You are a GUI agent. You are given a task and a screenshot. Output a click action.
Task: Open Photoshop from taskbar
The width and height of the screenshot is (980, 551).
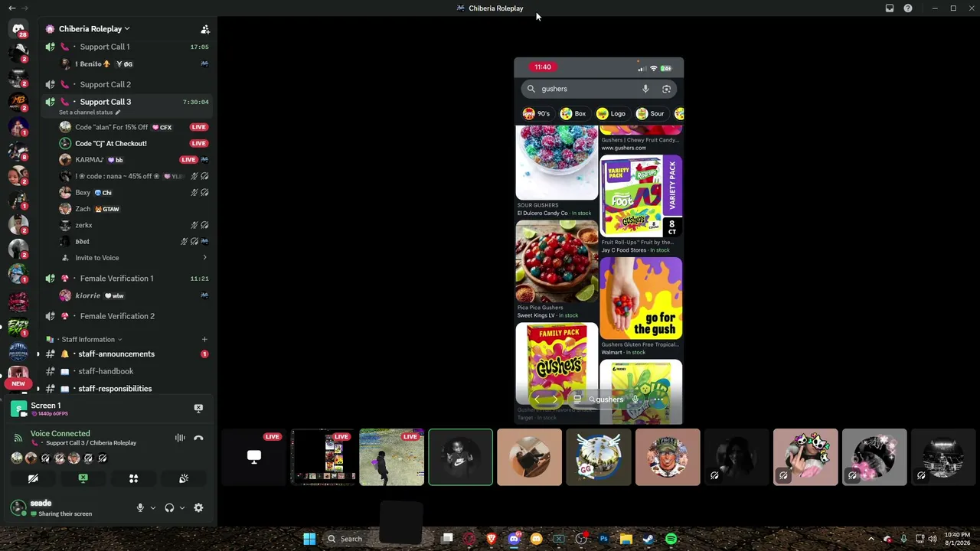point(604,539)
